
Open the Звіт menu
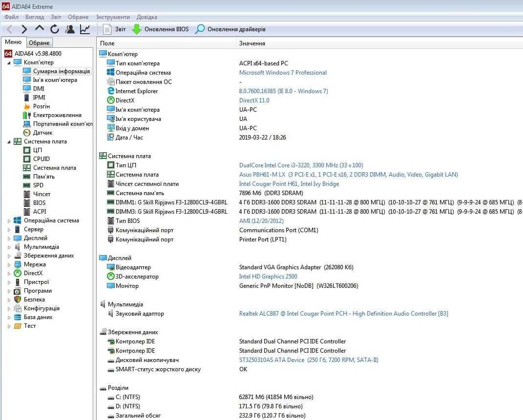(56, 17)
